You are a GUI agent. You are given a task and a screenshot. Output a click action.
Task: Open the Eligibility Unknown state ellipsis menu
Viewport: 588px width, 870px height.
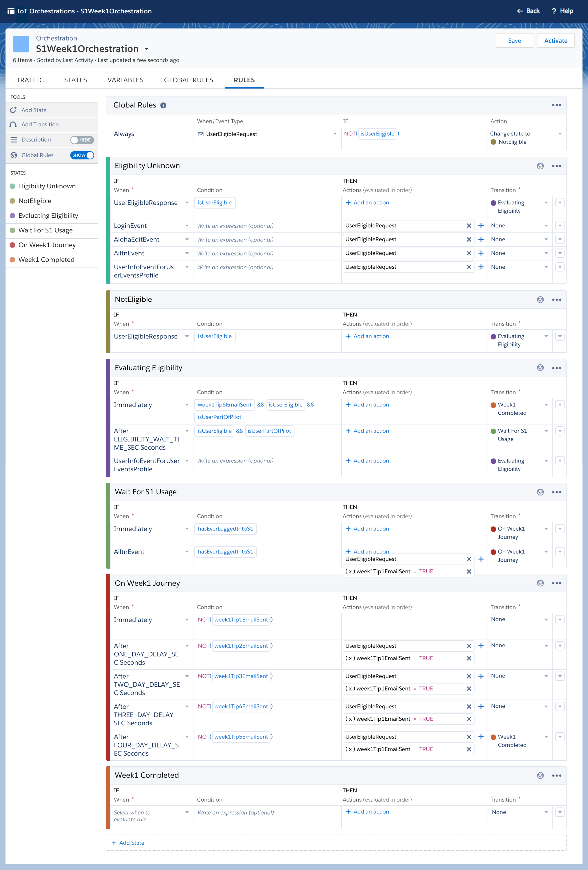click(x=556, y=166)
